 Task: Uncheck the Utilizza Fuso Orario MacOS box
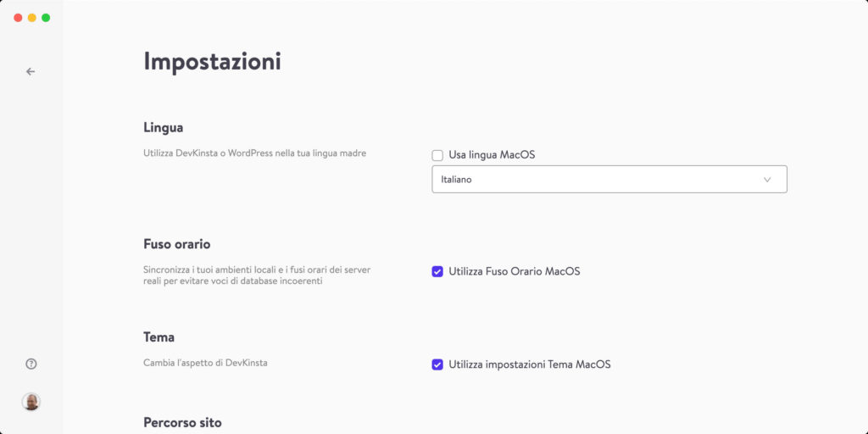tap(437, 272)
